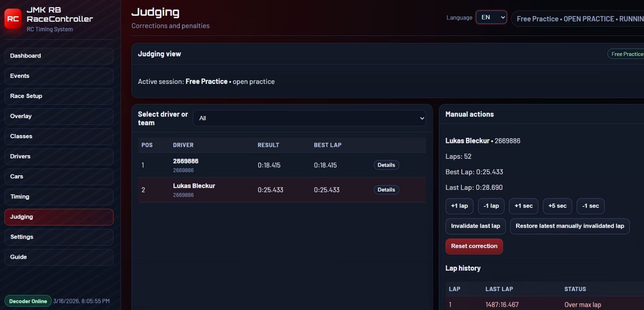The width and height of the screenshot is (644, 310).
Task: Go to the Events page
Action: [x=59, y=76]
